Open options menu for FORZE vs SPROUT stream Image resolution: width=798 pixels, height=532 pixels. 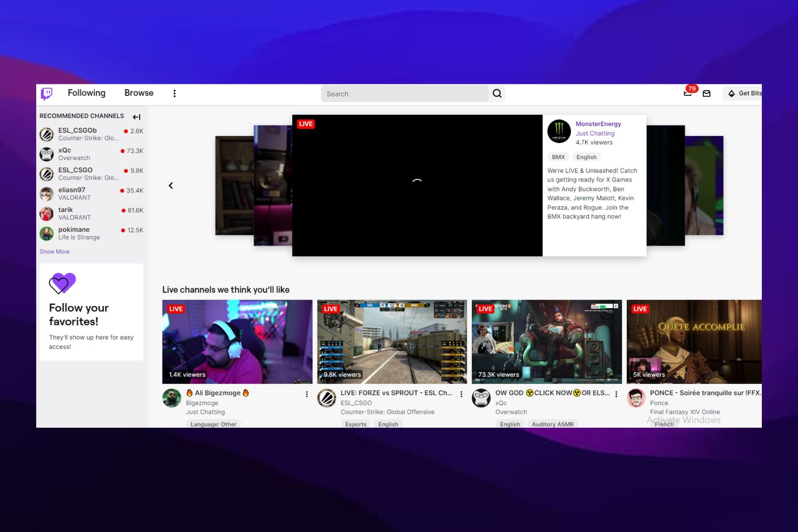[x=461, y=394]
